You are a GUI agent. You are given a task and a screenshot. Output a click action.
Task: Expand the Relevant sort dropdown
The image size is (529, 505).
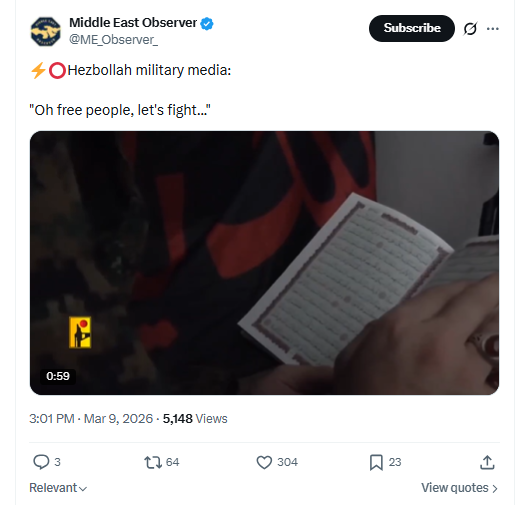click(58, 488)
